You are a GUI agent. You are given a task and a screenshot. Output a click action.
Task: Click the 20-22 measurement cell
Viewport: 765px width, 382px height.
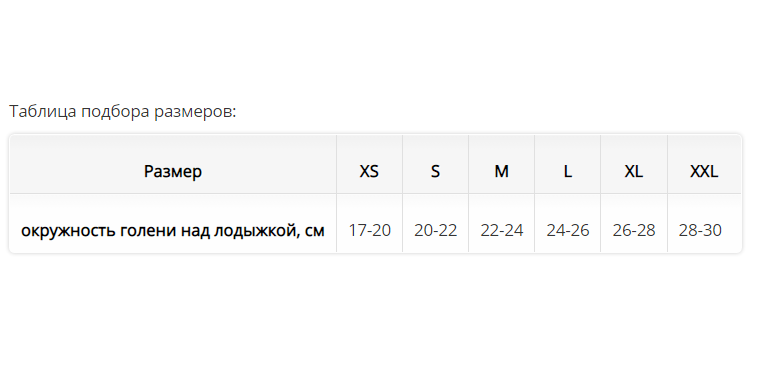point(435,230)
